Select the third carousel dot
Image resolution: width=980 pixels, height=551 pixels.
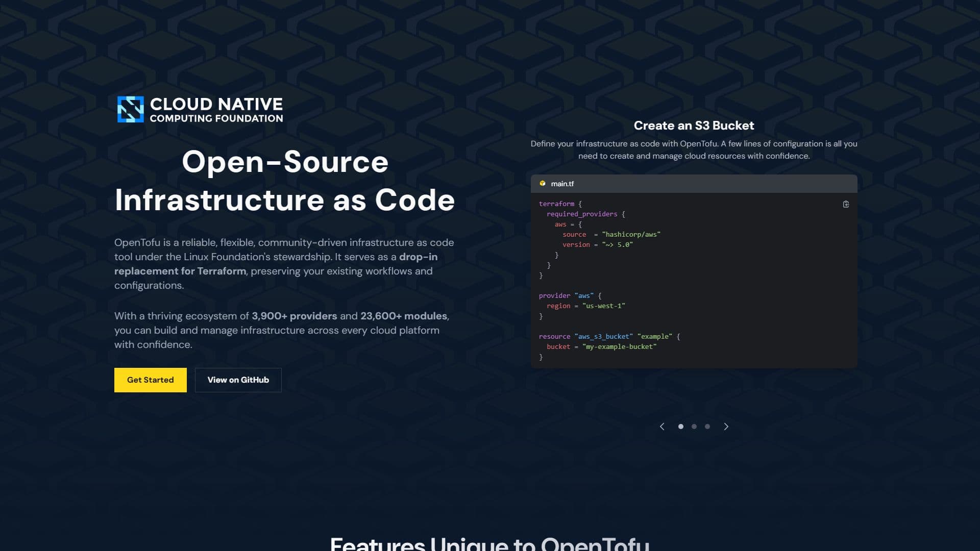pyautogui.click(x=707, y=427)
